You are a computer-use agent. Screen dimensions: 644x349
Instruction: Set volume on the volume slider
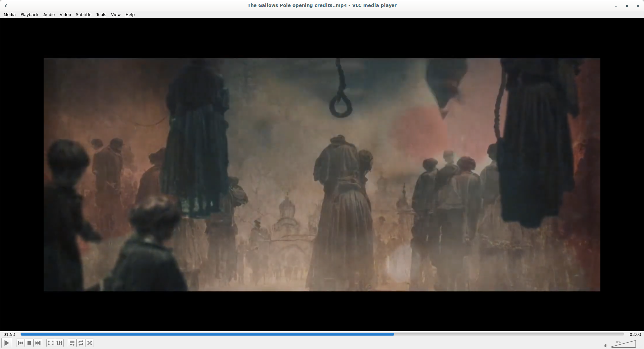tap(624, 344)
